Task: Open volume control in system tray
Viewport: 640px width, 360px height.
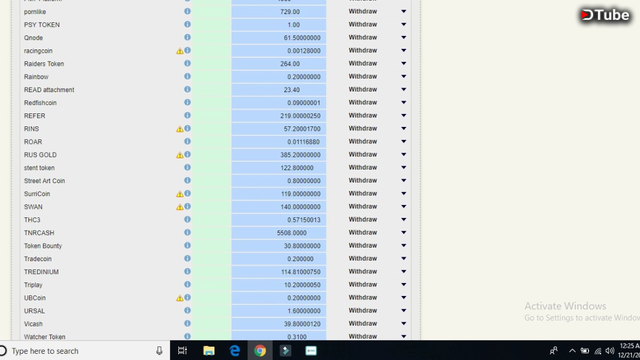Action: tap(610, 351)
